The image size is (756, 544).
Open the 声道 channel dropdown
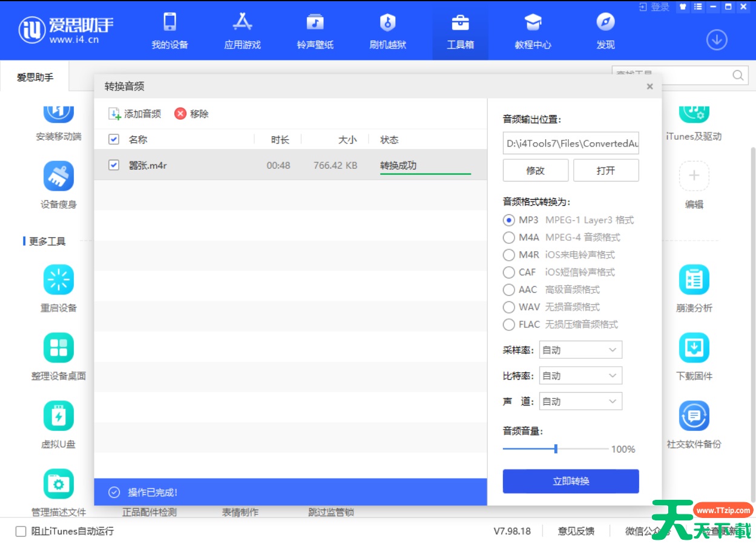tap(579, 401)
